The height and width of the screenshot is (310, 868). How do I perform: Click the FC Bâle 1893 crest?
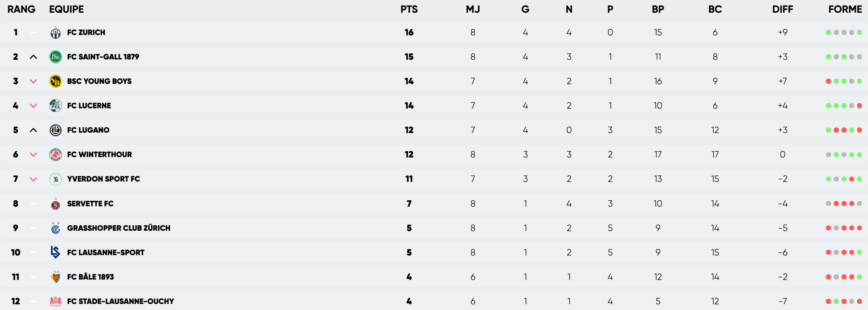tap(56, 277)
